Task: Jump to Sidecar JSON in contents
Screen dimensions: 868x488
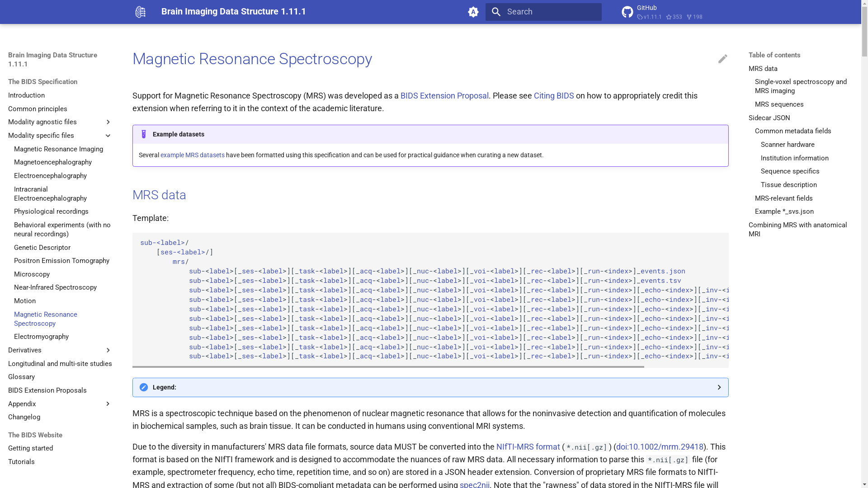Action: pyautogui.click(x=769, y=118)
